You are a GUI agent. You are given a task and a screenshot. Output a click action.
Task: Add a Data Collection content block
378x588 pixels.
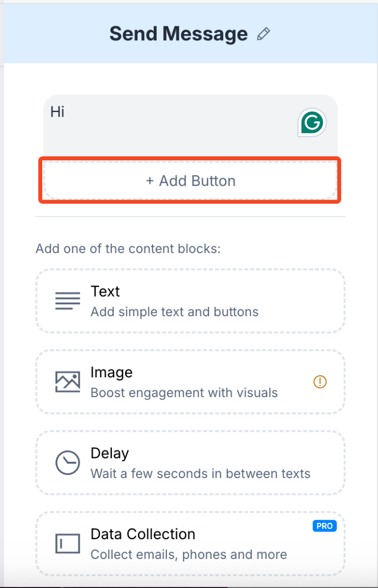point(190,544)
